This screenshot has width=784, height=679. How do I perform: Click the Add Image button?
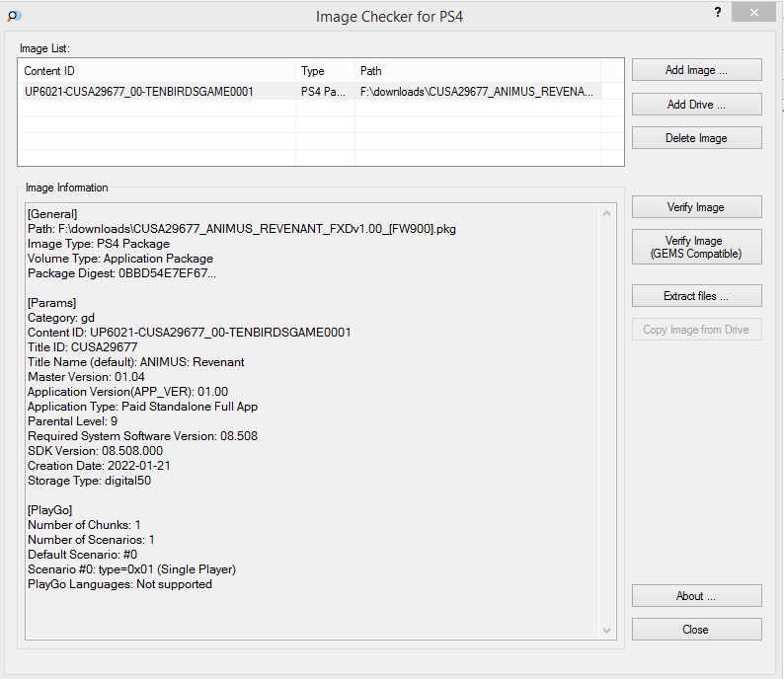tap(696, 70)
